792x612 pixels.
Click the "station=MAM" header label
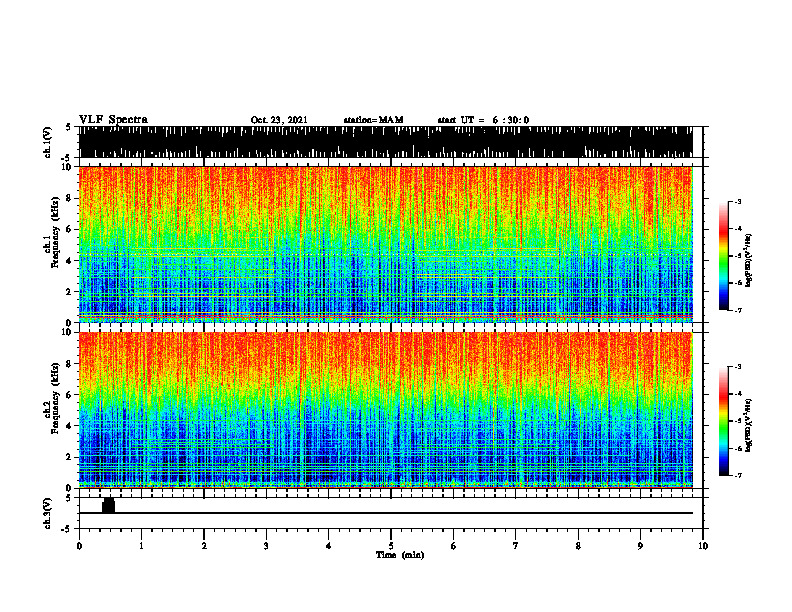(373, 120)
